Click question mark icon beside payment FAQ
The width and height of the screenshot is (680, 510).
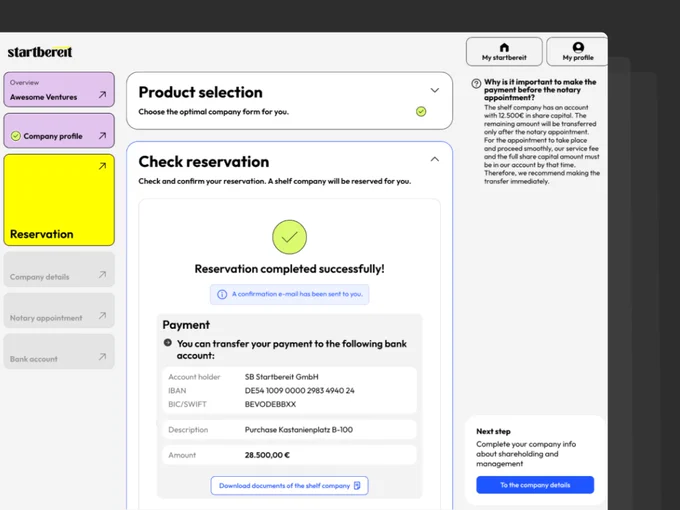pyautogui.click(x=476, y=83)
